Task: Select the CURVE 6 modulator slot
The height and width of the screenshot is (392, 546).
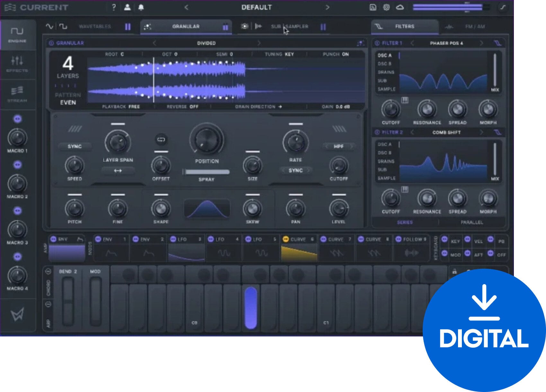Action: (x=299, y=239)
